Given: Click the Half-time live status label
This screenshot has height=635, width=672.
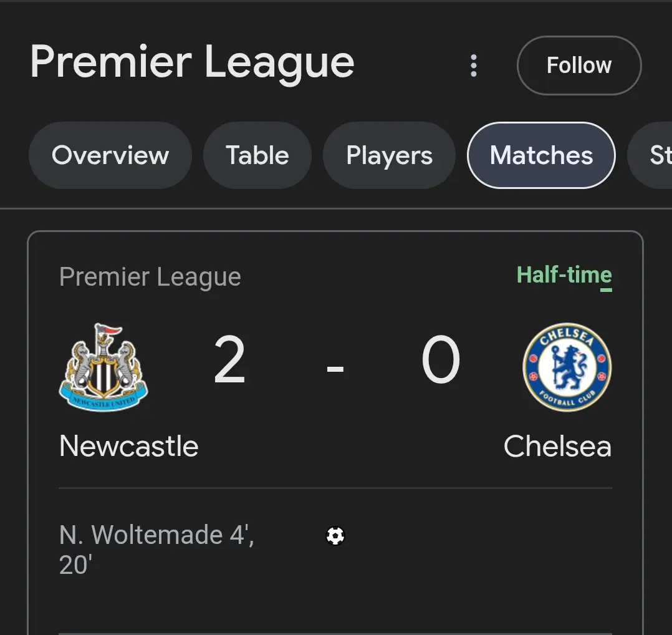Looking at the screenshot, I should point(564,275).
